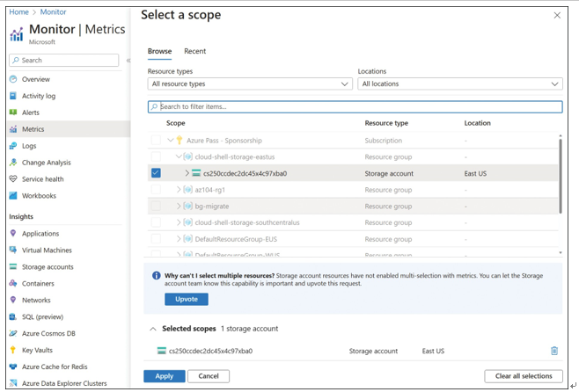The height and width of the screenshot is (392, 579).
Task: Open Workbooks in Monitor menu
Action: (x=39, y=195)
